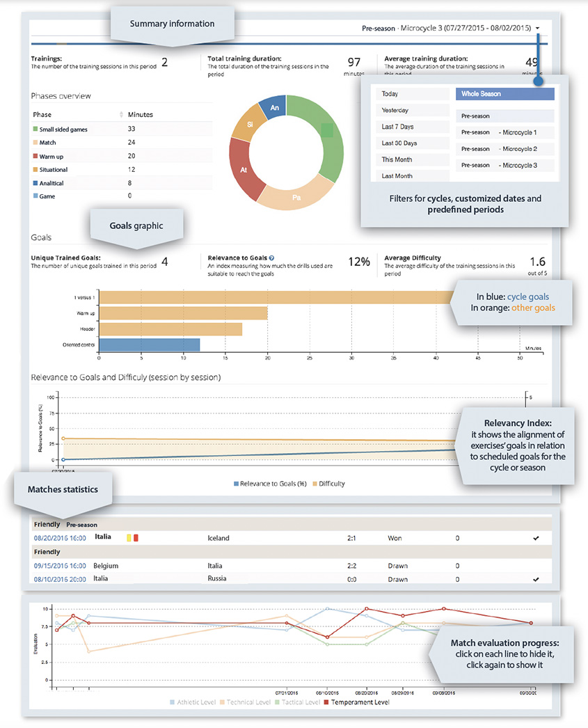This screenshot has width=588, height=728.
Task: Click the Pa donut chart segment
Action: [296, 197]
